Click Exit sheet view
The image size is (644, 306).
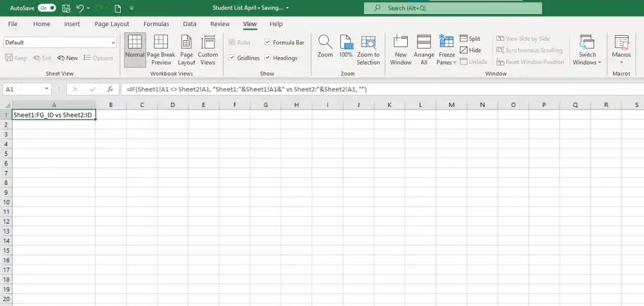(42, 58)
